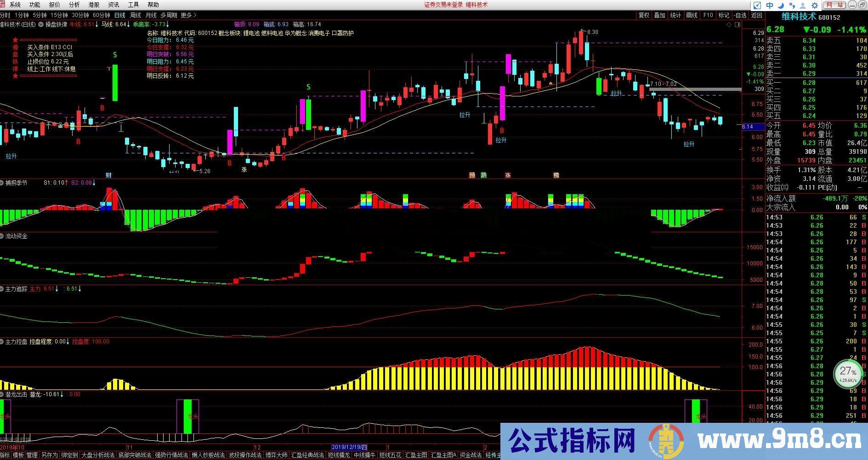Open the 工具 menu
The height and width of the screenshot is (460, 868).
(133, 5)
